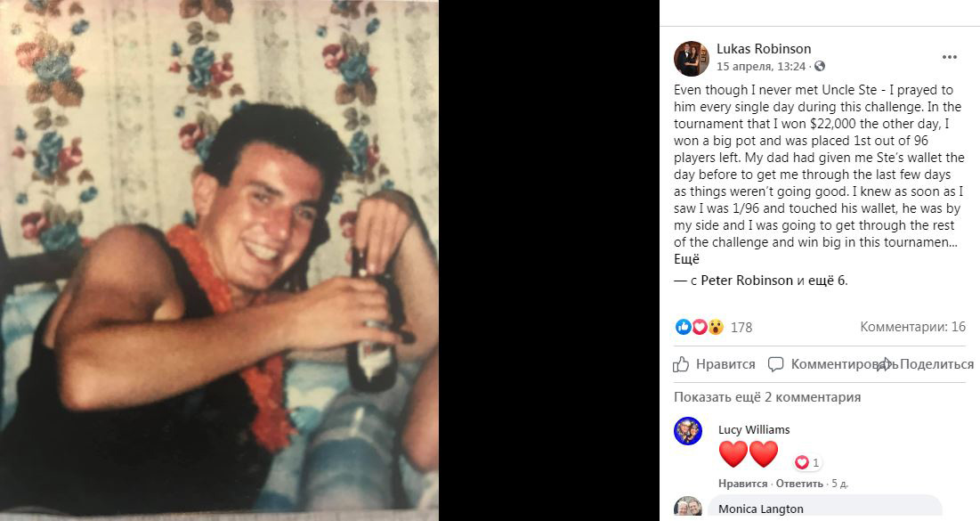Open the reactions summary icons
This screenshot has width=980, height=521.
pos(700,327)
